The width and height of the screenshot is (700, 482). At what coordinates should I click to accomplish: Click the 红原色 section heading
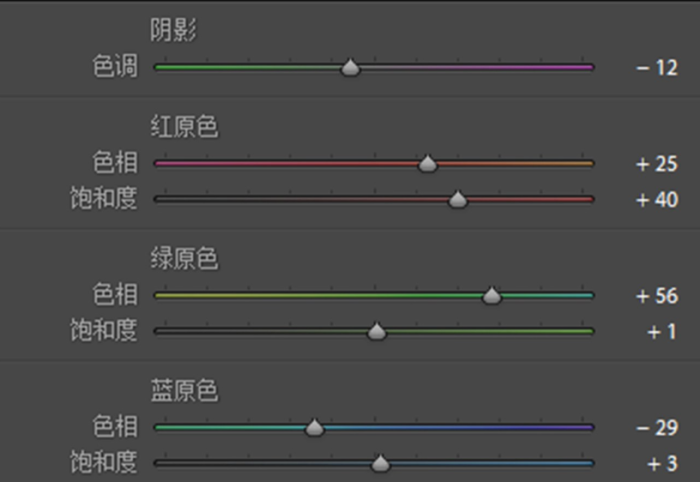point(184,127)
